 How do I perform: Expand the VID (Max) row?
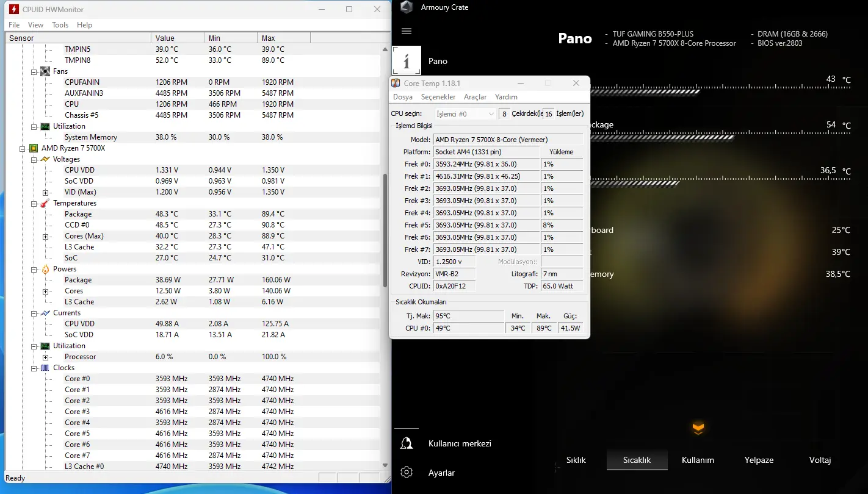[x=45, y=192]
